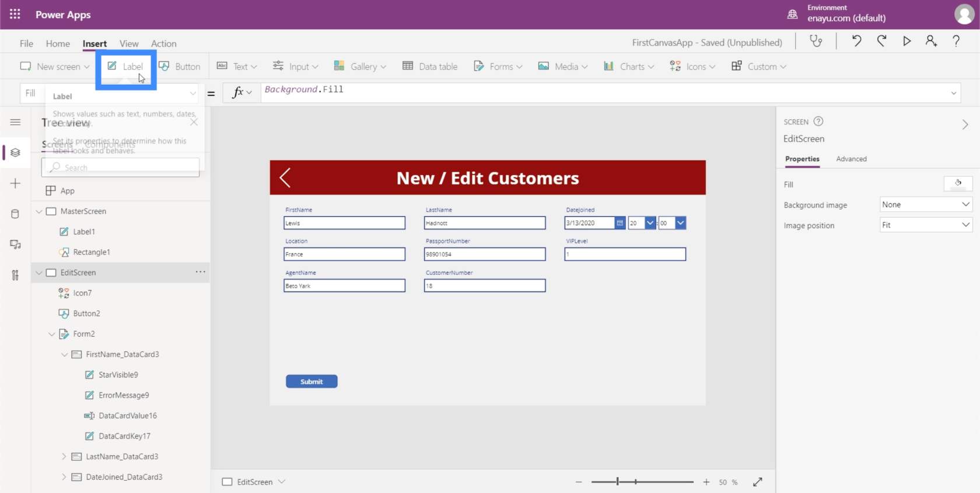Open the App checker stethoscope icon

click(x=816, y=41)
